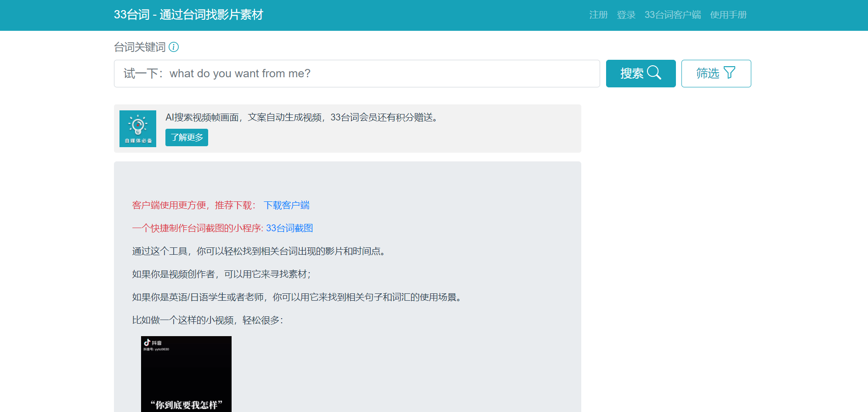Click the AI搜索视频帧画面 banner text
The width and height of the screenshot is (868, 412).
301,117
